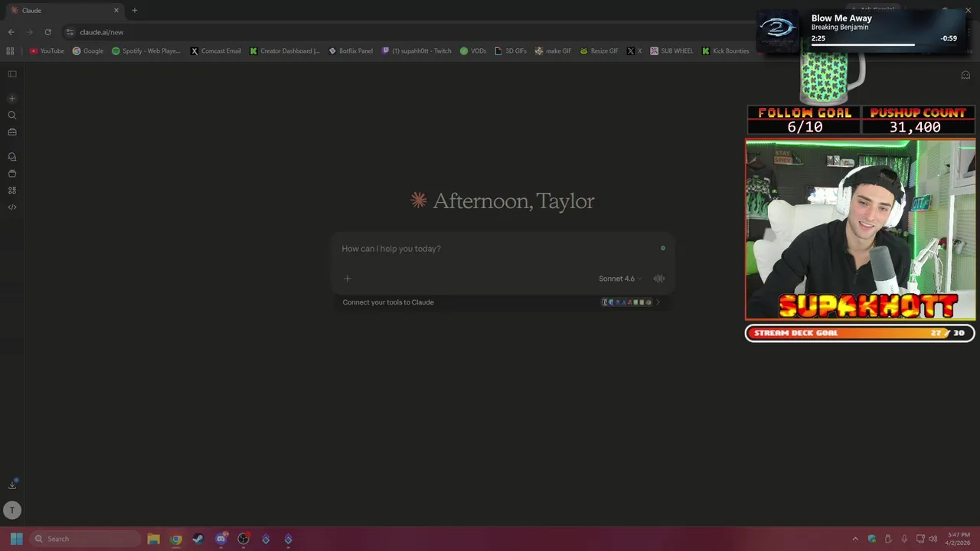
Task: Open the site information icon in address bar
Action: click(x=70, y=32)
